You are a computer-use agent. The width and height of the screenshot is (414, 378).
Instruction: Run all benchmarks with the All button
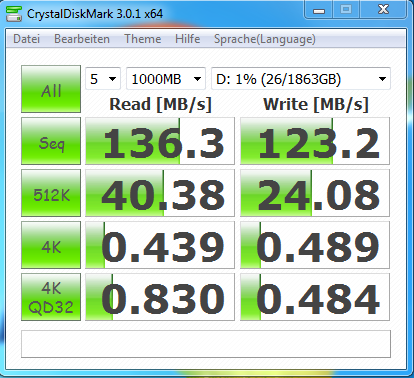[51, 89]
